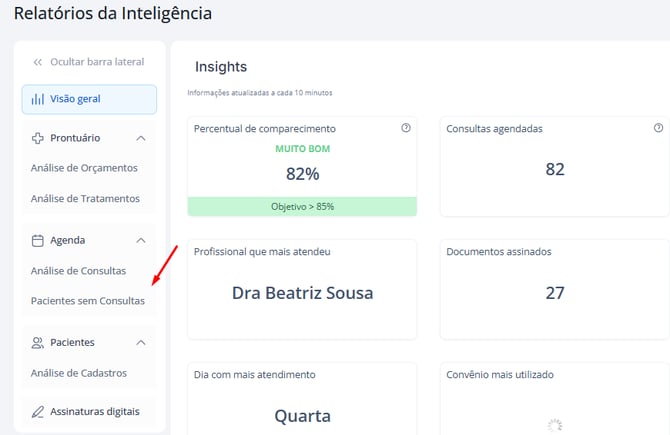Click the pen icon for Assinaturas digitais
670x435 pixels.
coord(38,411)
